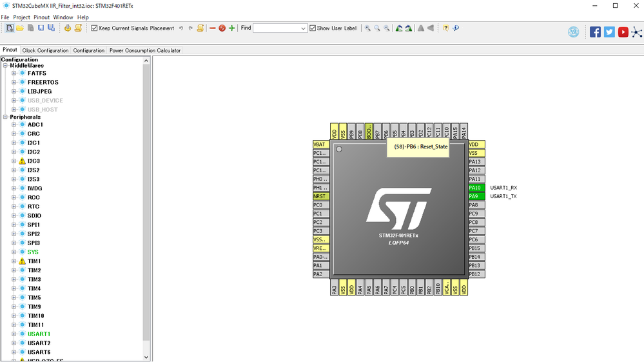
Task: Click the Save As toolbar icon
Action: (x=51, y=28)
